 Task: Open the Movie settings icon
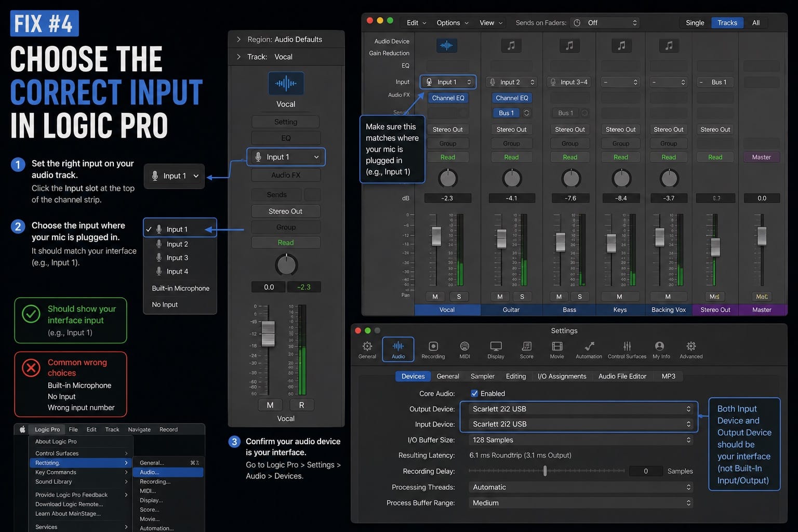click(557, 350)
